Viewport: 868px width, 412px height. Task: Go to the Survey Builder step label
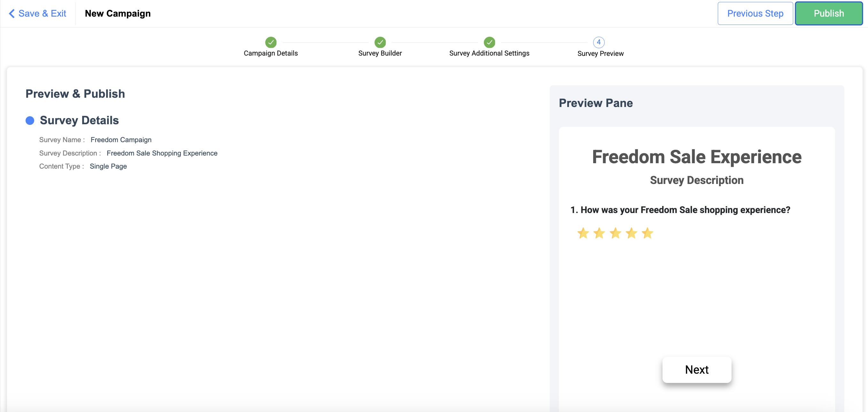[380, 53]
